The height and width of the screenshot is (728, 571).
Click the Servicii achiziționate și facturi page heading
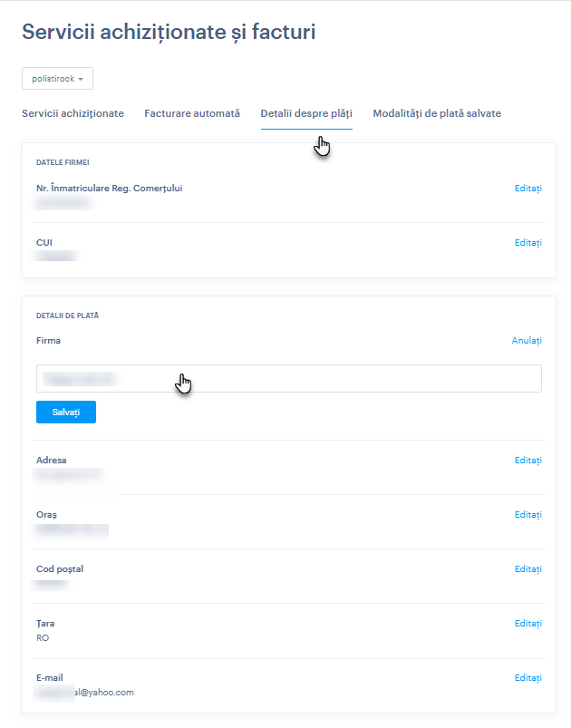click(x=169, y=33)
